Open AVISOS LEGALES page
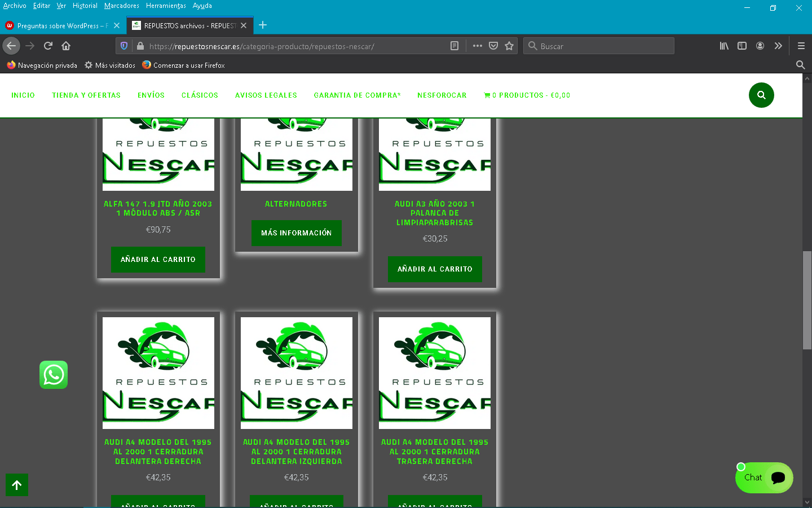This screenshot has width=812, height=508. click(x=266, y=95)
